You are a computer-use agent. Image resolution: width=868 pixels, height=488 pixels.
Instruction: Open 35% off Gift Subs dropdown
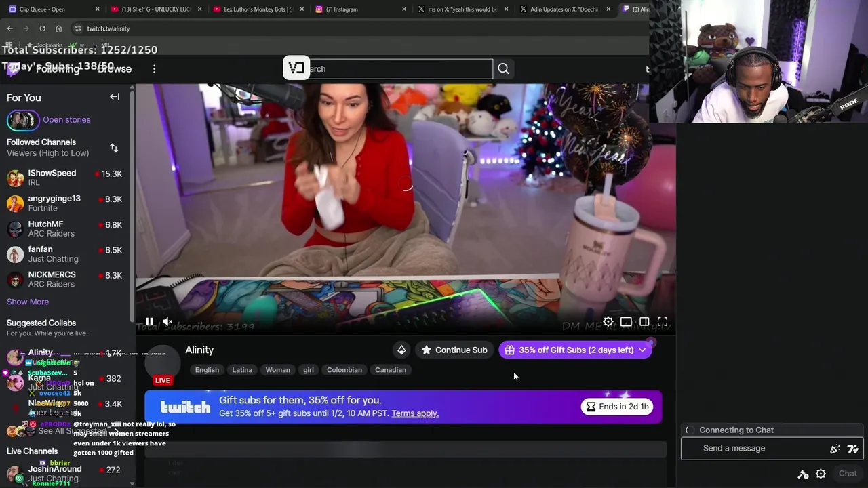[575, 350]
